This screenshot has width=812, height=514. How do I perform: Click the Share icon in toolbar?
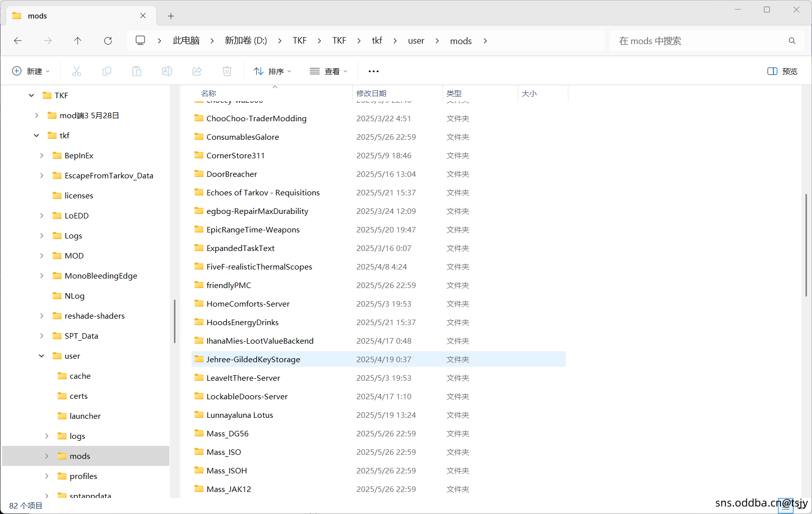click(197, 71)
